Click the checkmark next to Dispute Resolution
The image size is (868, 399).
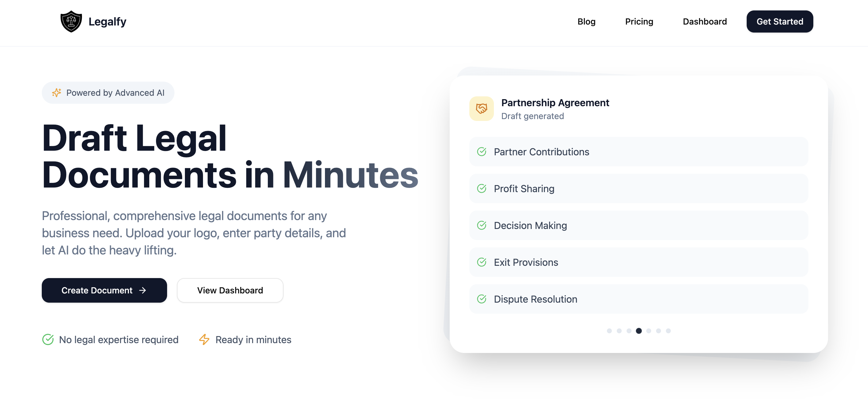(x=482, y=299)
